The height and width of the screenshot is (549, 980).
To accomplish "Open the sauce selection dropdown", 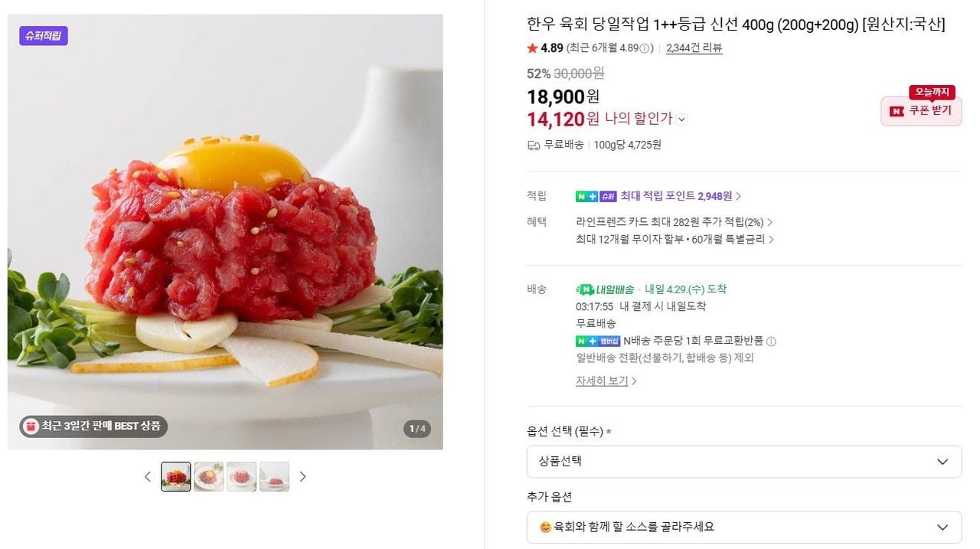I will tap(743, 527).
